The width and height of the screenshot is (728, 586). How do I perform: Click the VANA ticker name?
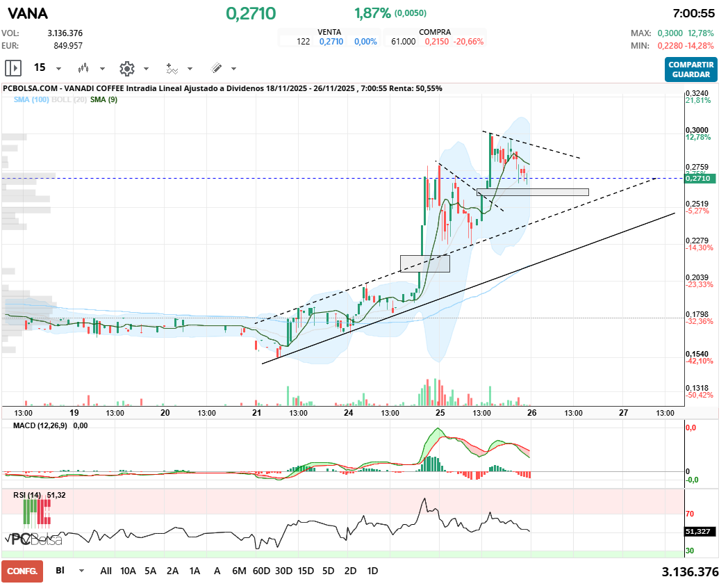27,13
